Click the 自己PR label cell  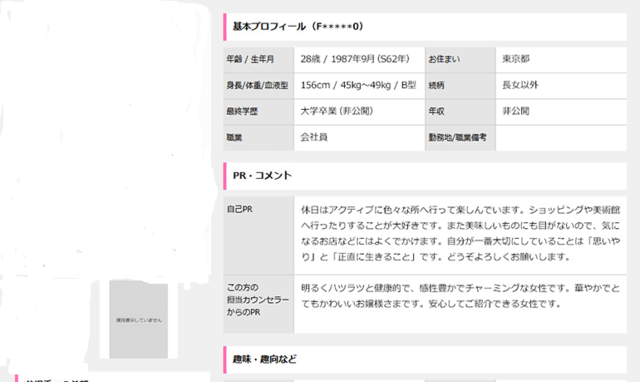pyautogui.click(x=258, y=235)
